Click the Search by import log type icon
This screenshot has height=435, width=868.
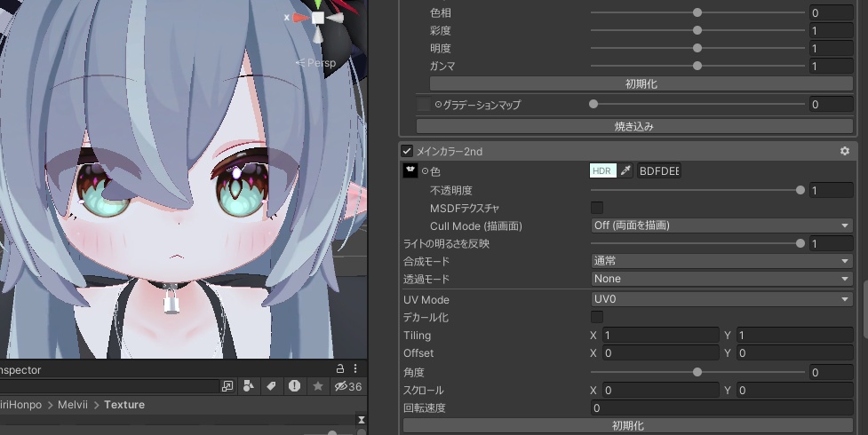294,386
